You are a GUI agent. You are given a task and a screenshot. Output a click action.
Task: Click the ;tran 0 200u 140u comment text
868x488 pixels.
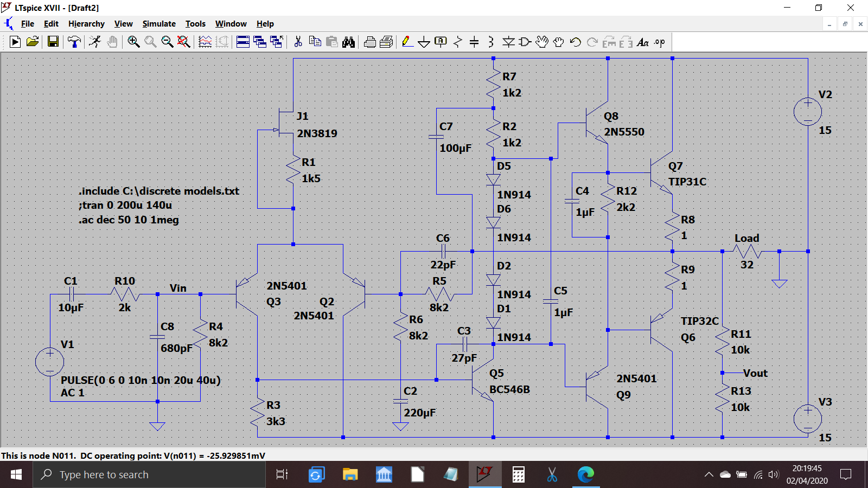(x=125, y=205)
